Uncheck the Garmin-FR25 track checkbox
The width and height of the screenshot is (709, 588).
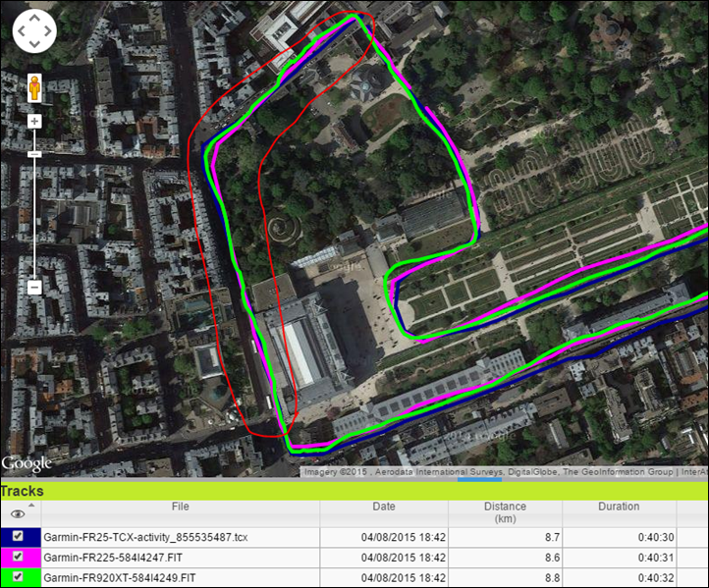click(18, 537)
